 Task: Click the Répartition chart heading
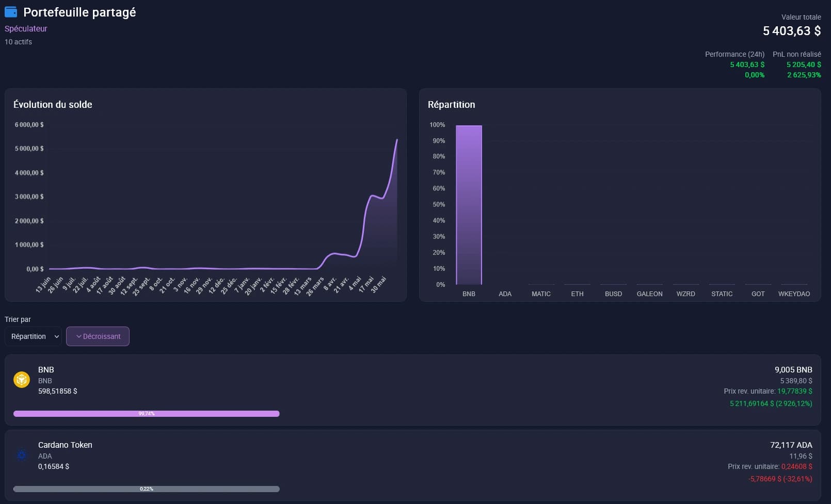pyautogui.click(x=451, y=104)
